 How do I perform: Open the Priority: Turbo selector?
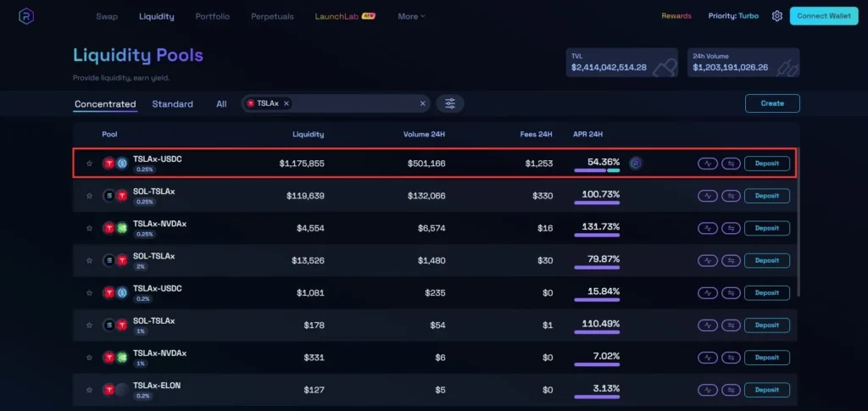[x=733, y=16]
